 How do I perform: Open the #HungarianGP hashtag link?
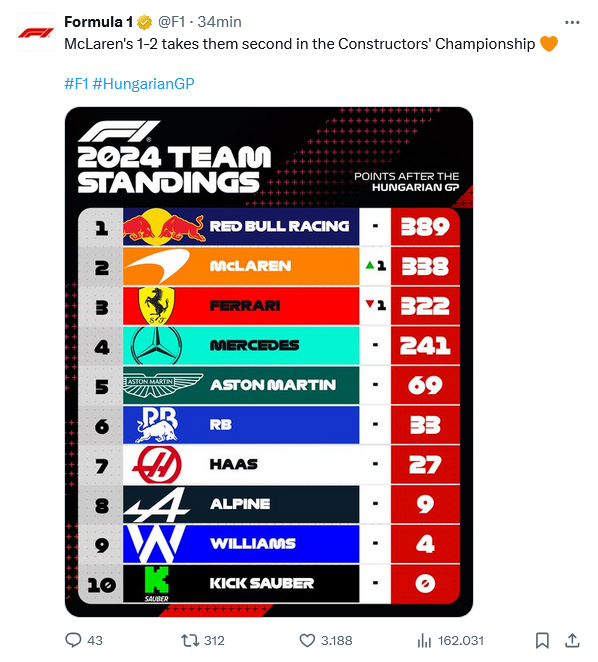pos(144,84)
